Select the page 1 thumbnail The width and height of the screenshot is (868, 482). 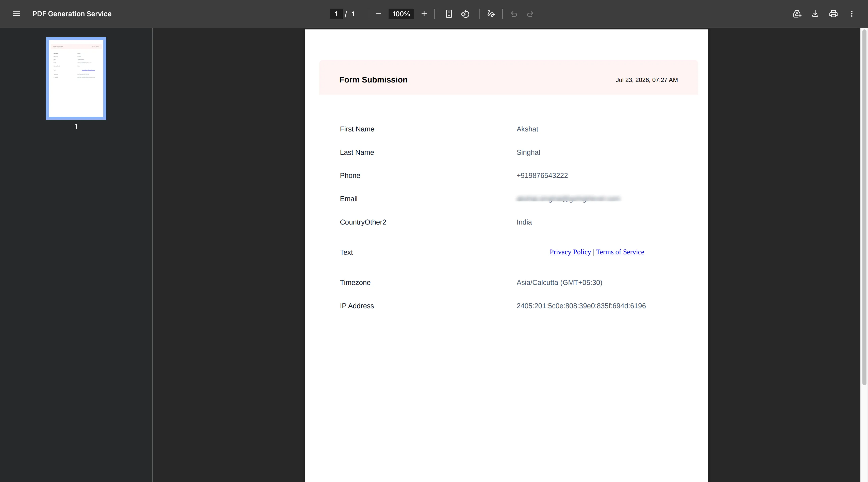coord(76,78)
